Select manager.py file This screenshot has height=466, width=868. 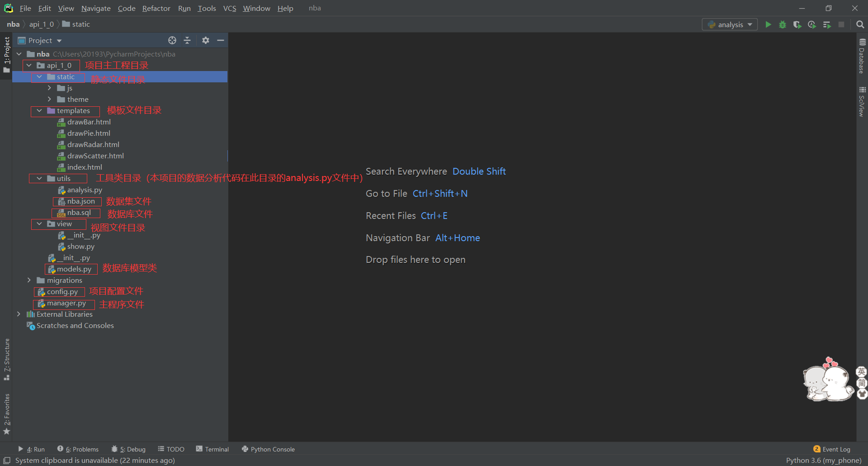click(62, 303)
